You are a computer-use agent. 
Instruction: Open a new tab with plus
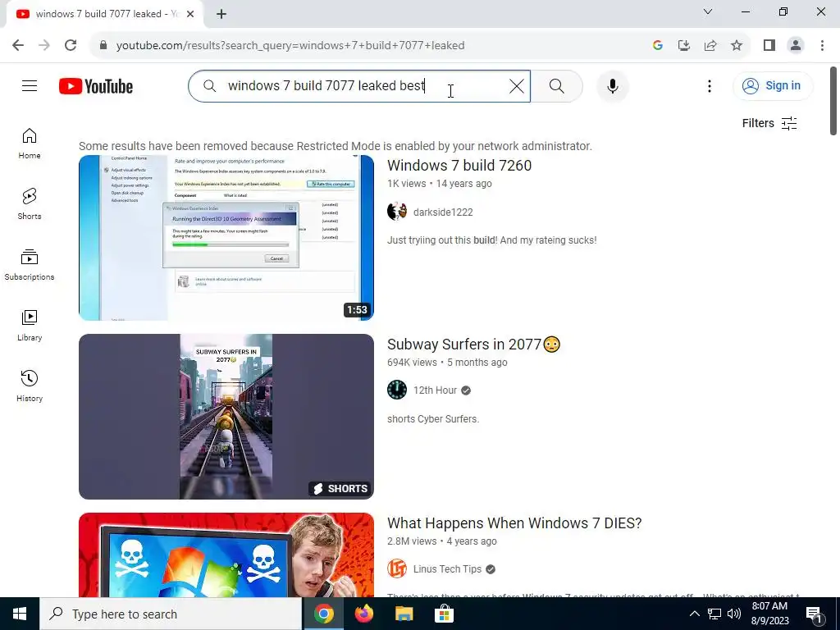[x=221, y=14]
